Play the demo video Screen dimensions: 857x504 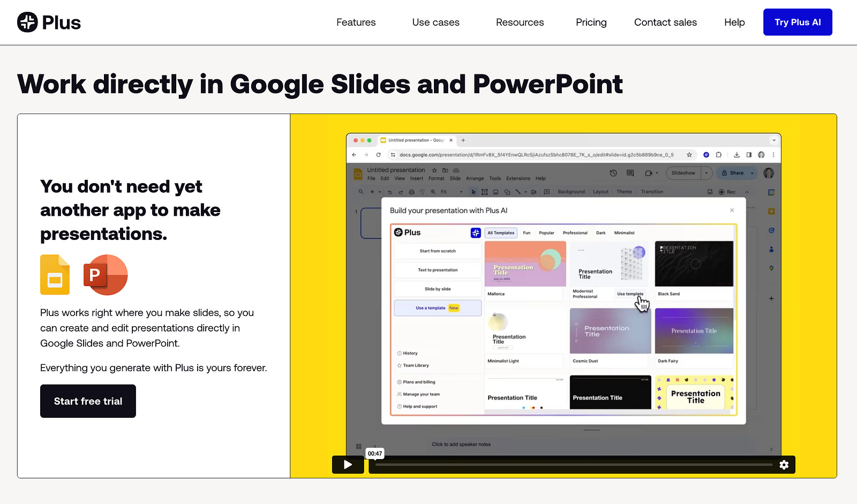pyautogui.click(x=348, y=465)
